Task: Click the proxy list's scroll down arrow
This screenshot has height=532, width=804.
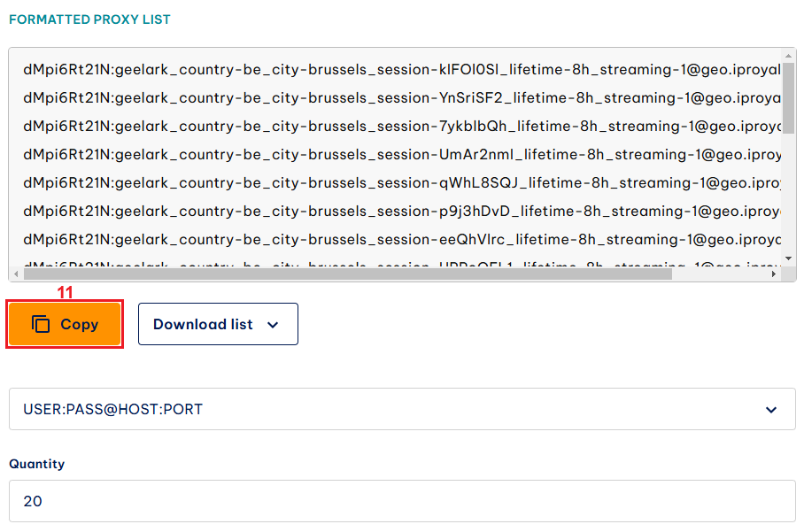Action: click(789, 258)
